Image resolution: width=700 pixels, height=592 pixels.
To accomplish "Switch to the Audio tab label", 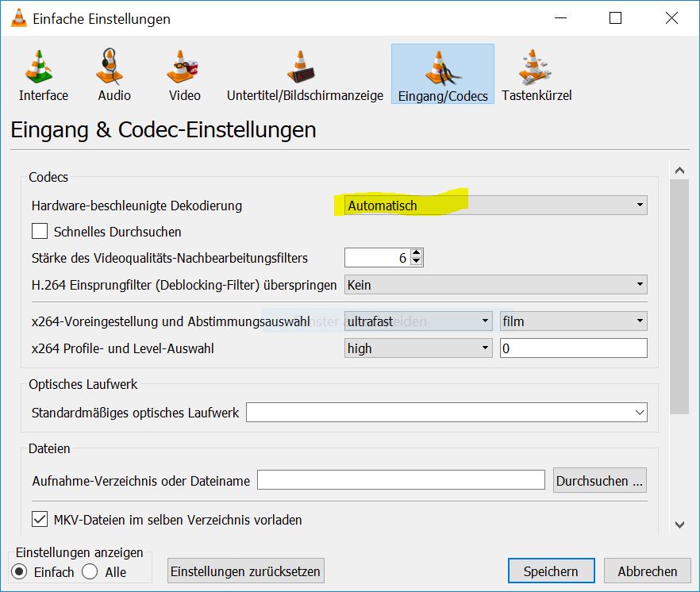I will click(x=114, y=95).
